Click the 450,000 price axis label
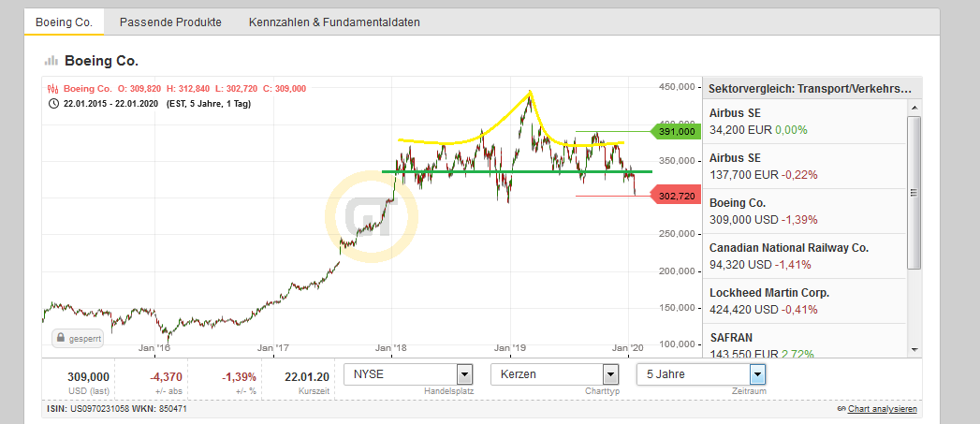The width and height of the screenshot is (980, 424). pyautogui.click(x=678, y=87)
